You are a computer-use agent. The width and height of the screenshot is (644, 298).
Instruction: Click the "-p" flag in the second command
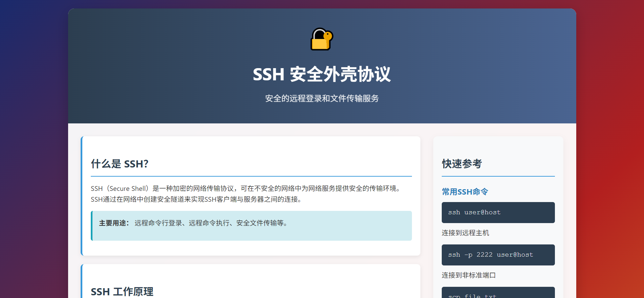point(468,255)
